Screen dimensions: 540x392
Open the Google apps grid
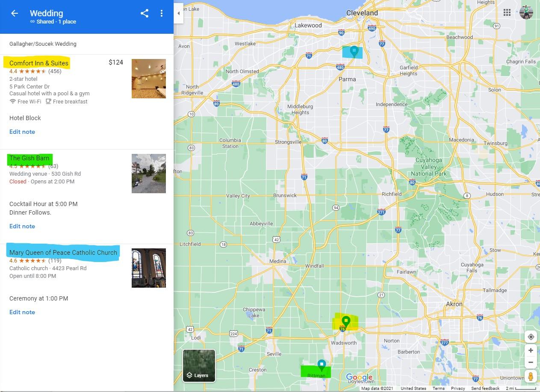tap(507, 12)
